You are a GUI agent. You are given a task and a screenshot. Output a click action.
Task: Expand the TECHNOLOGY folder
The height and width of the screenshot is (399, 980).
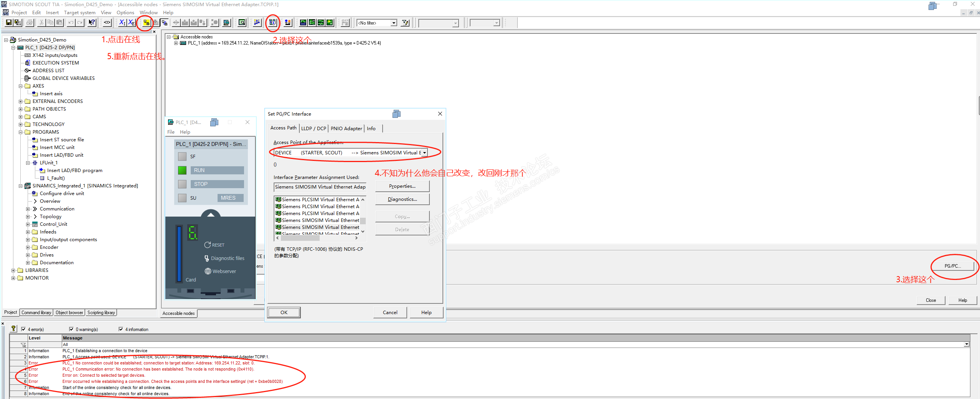tap(21, 125)
